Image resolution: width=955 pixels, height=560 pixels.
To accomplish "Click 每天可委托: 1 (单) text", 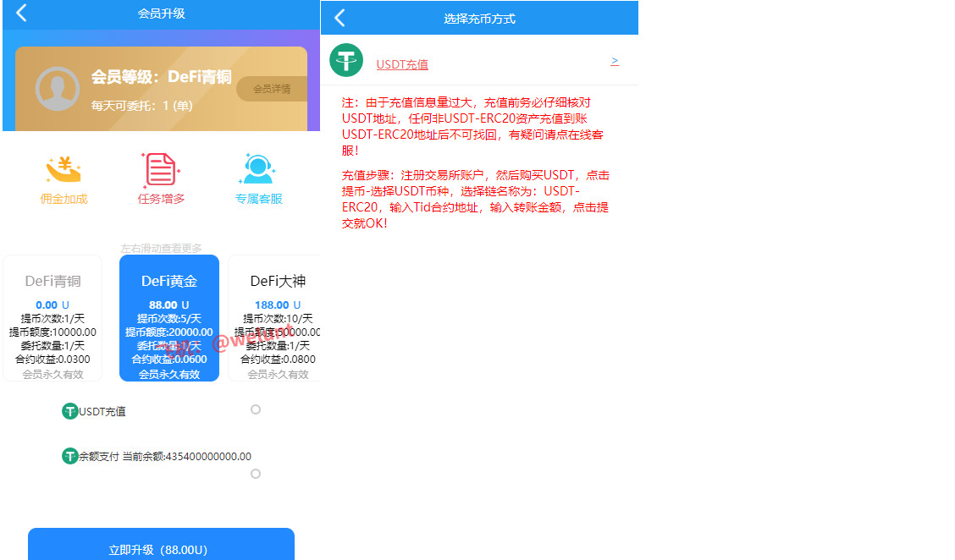I will coord(142,106).
